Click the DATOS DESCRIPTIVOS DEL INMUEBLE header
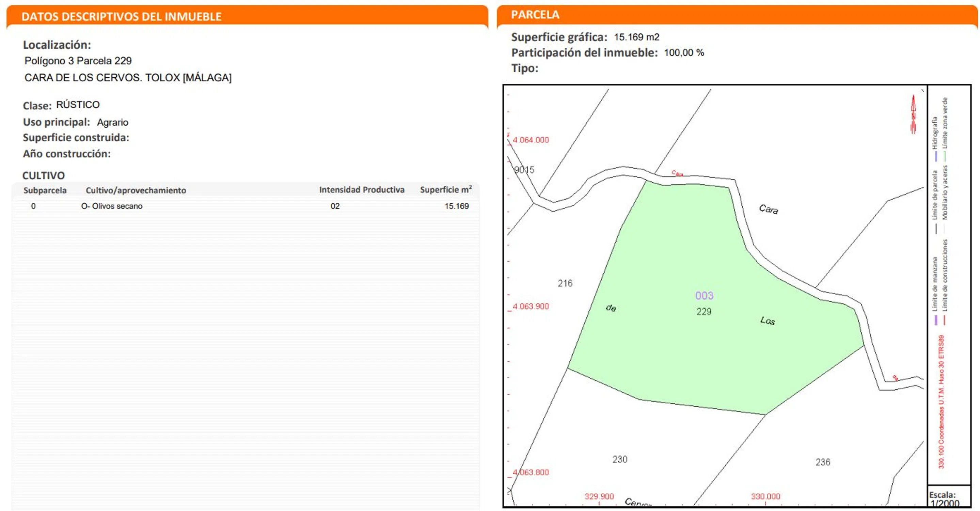Viewport: 980px width, 511px height. pos(121,16)
